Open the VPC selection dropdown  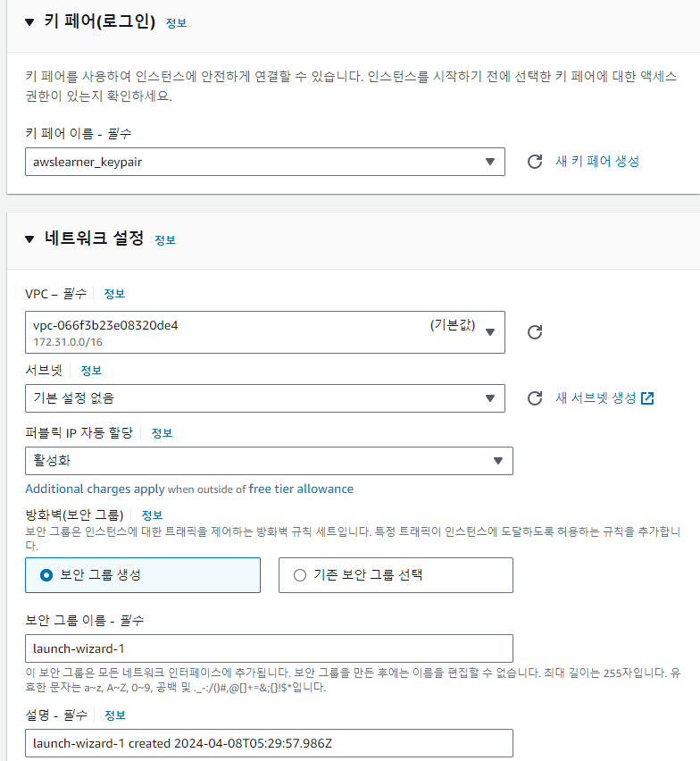pos(265,332)
